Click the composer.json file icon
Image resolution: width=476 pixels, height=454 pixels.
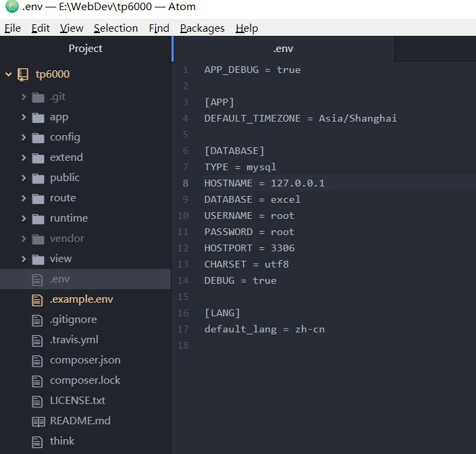coord(38,360)
